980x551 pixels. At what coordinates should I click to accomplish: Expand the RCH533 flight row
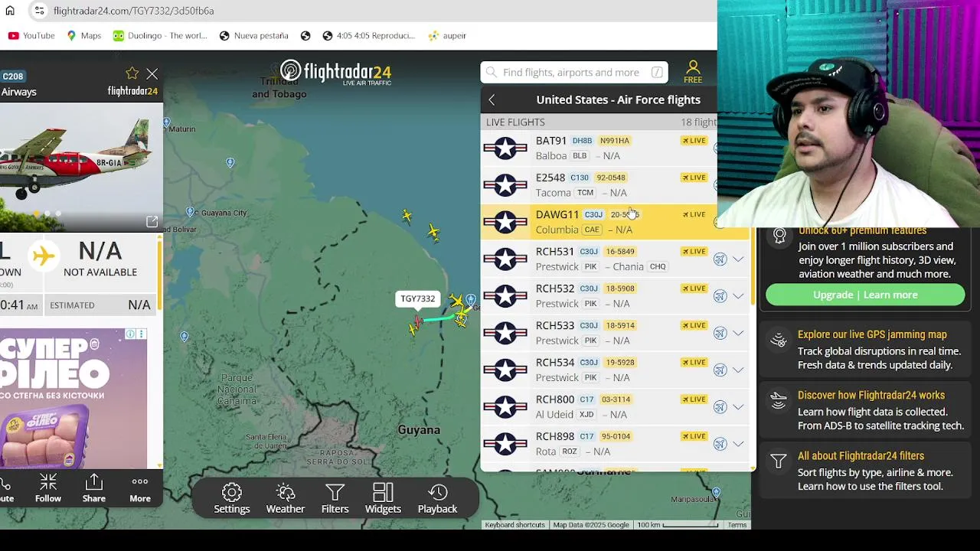(x=738, y=333)
